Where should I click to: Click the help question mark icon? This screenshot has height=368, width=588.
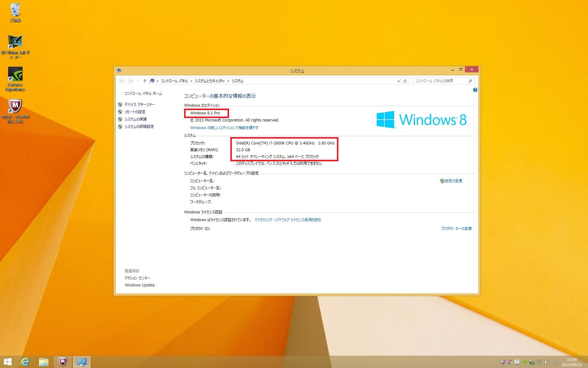pyautogui.click(x=475, y=90)
